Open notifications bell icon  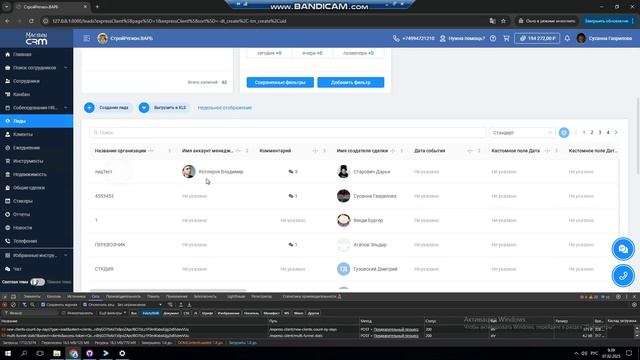(567, 38)
